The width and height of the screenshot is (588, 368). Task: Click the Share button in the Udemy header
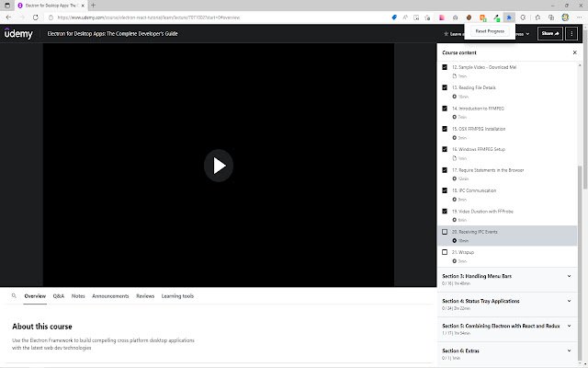[550, 33]
